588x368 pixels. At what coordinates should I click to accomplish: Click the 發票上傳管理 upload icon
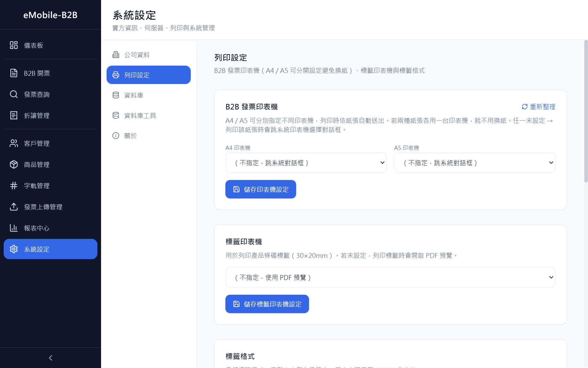pyautogui.click(x=14, y=207)
